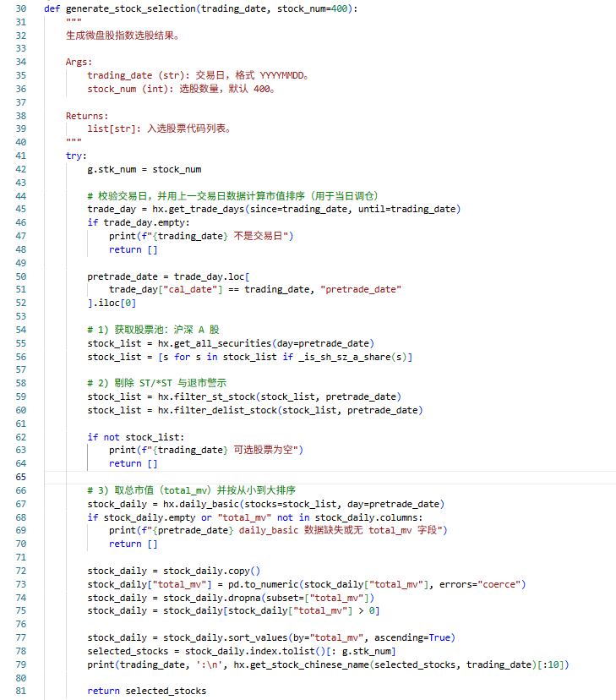Viewport: 616px width, 700px height.
Task: Click the try: keyword on line 41
Action: [76, 156]
